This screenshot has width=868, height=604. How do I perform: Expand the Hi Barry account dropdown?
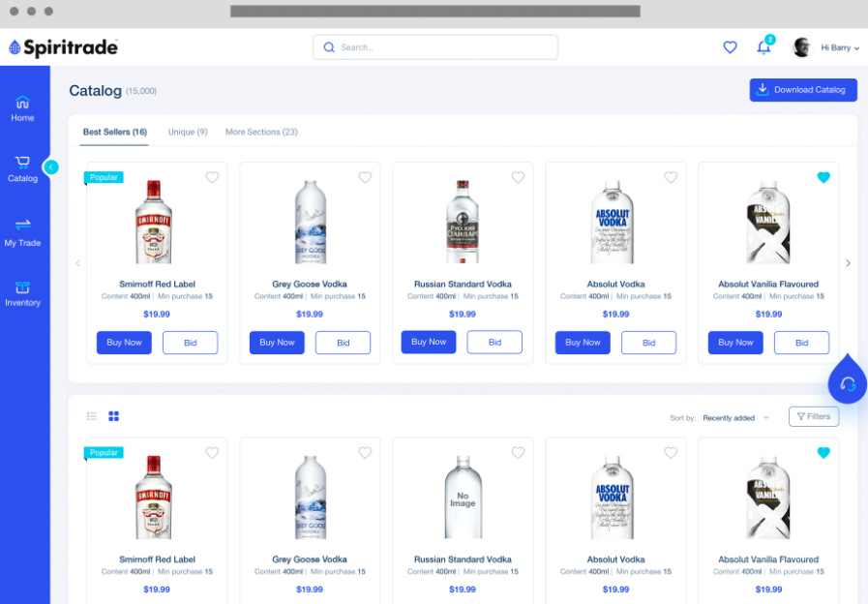pos(840,48)
